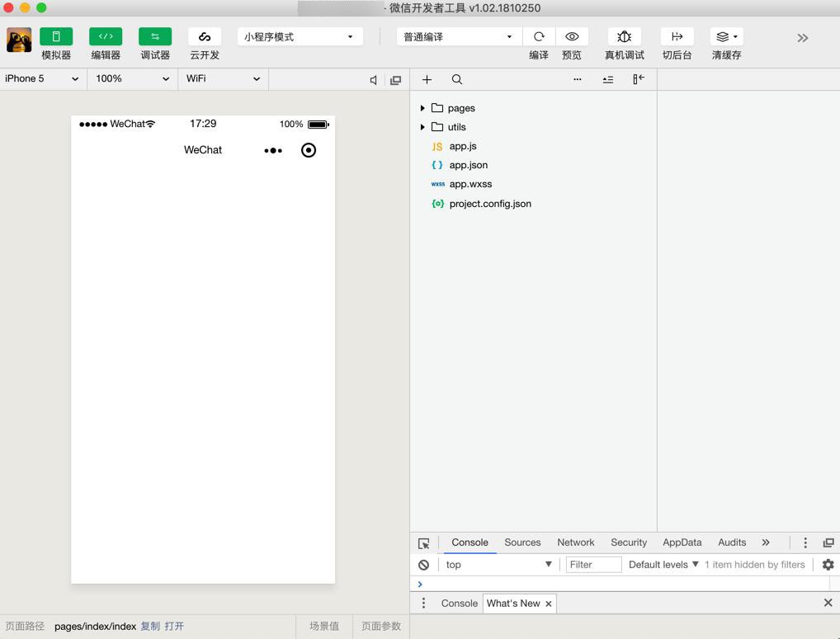This screenshot has width=840, height=639.
Task: Switch to the AppData tab
Action: (682, 543)
